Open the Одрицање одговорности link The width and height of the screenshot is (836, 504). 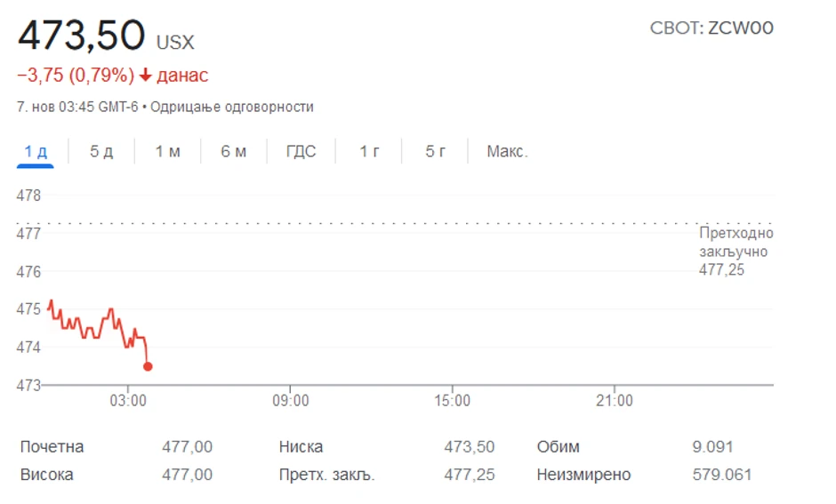click(232, 107)
